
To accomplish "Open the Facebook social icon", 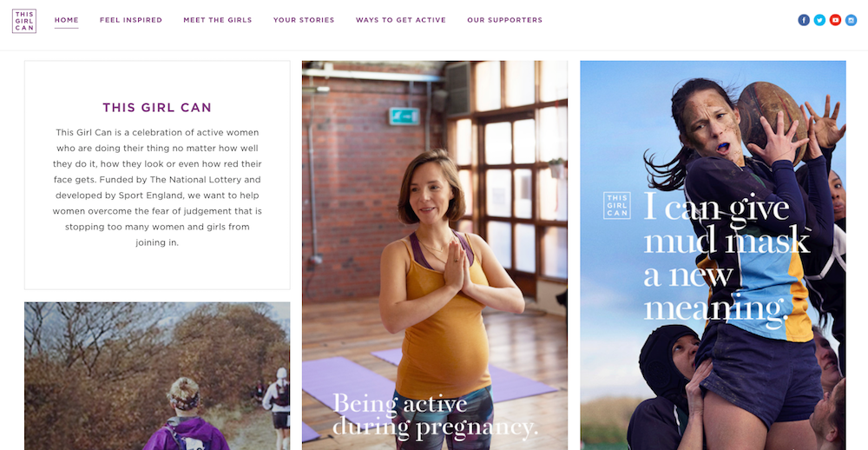I will click(x=803, y=20).
